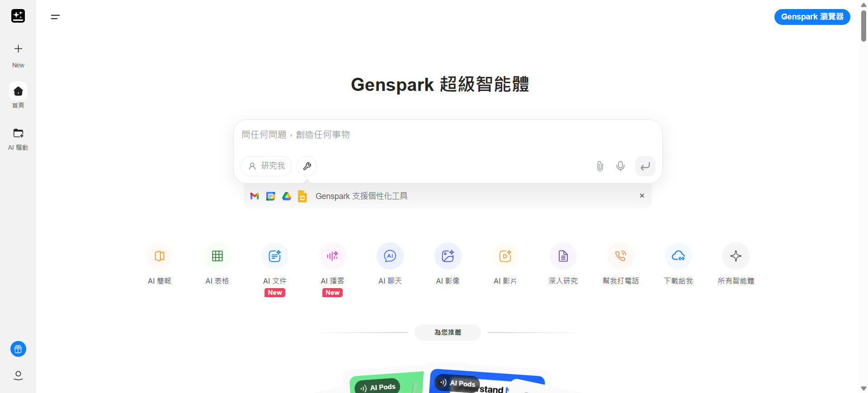Image resolution: width=868 pixels, height=393 pixels.
Task: Open the wrench tools icon
Action: [x=307, y=166]
